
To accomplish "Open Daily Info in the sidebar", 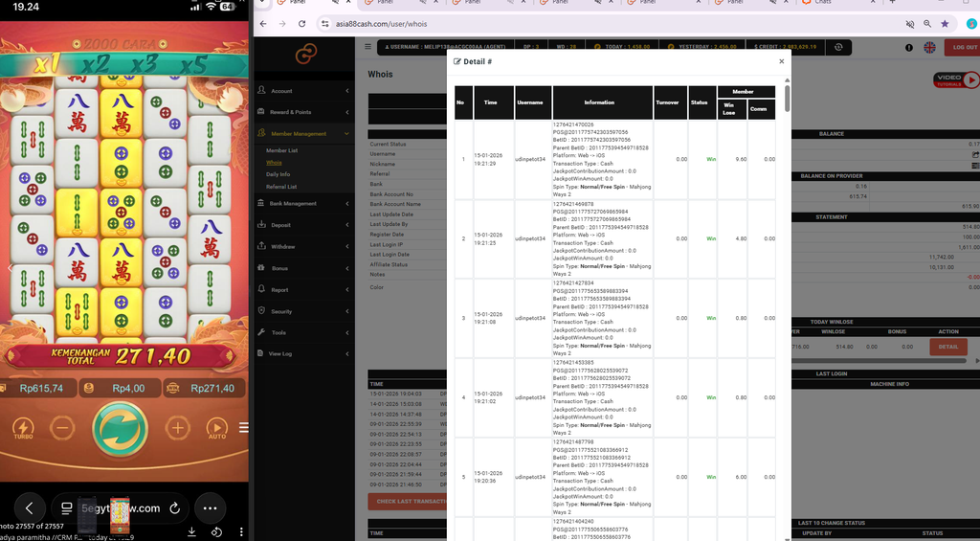I will pyautogui.click(x=278, y=174).
